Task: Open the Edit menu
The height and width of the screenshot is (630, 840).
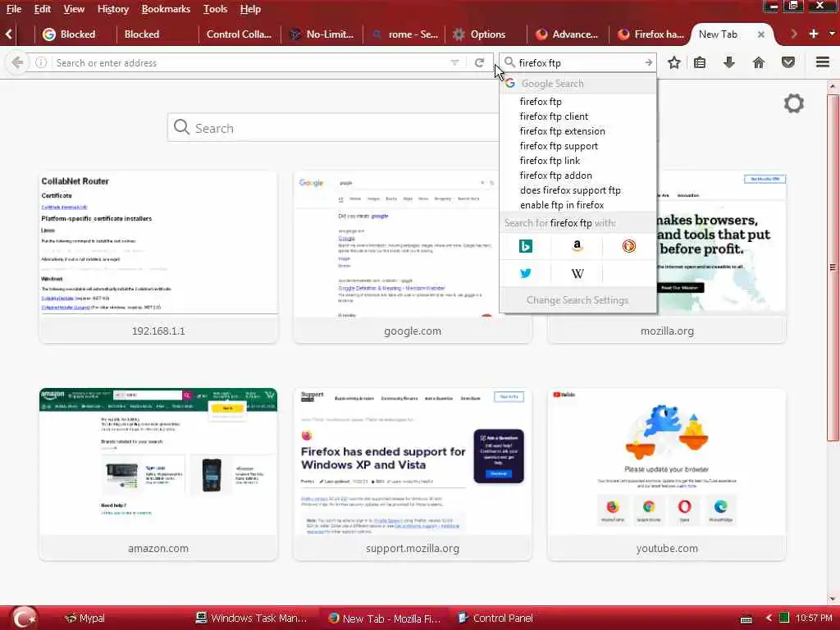Action: point(43,9)
